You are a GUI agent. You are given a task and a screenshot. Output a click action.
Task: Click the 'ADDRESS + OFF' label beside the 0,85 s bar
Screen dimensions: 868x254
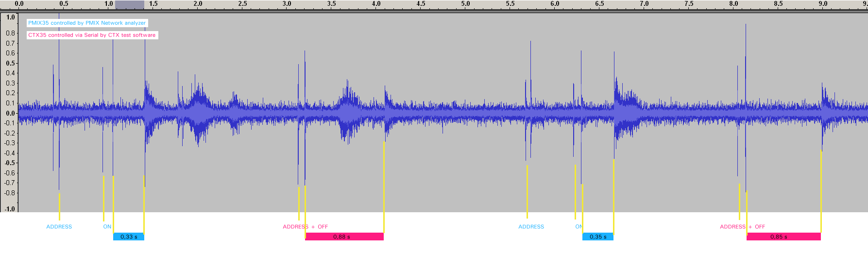click(743, 227)
